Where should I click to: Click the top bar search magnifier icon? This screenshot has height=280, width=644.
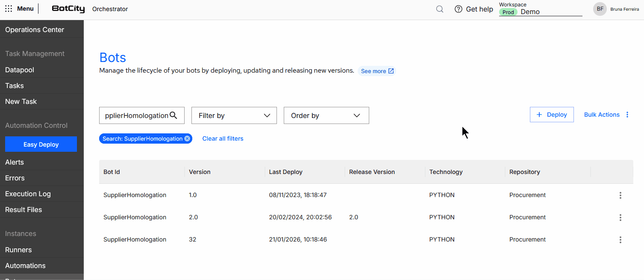(439, 9)
